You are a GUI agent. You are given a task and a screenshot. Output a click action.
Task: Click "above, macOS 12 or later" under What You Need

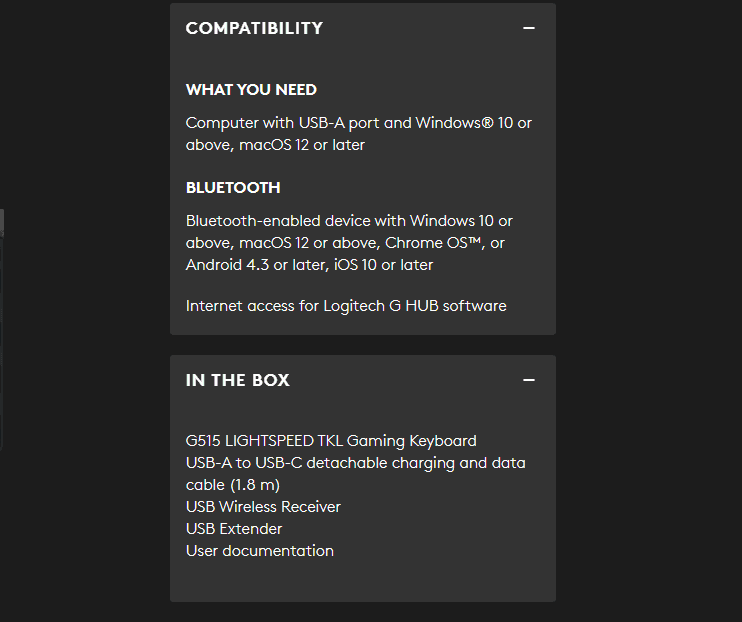coord(275,145)
